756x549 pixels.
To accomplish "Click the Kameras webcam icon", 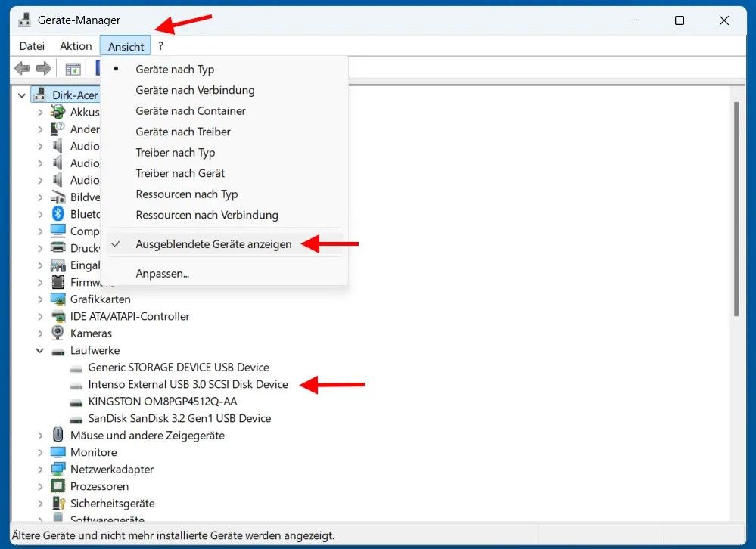I will point(58,333).
